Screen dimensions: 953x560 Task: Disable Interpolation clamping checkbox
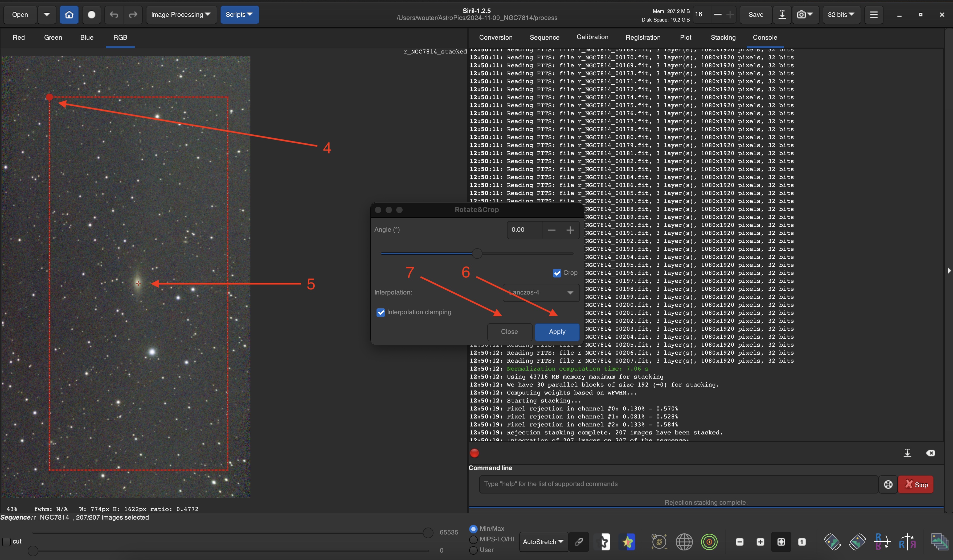[x=381, y=313]
